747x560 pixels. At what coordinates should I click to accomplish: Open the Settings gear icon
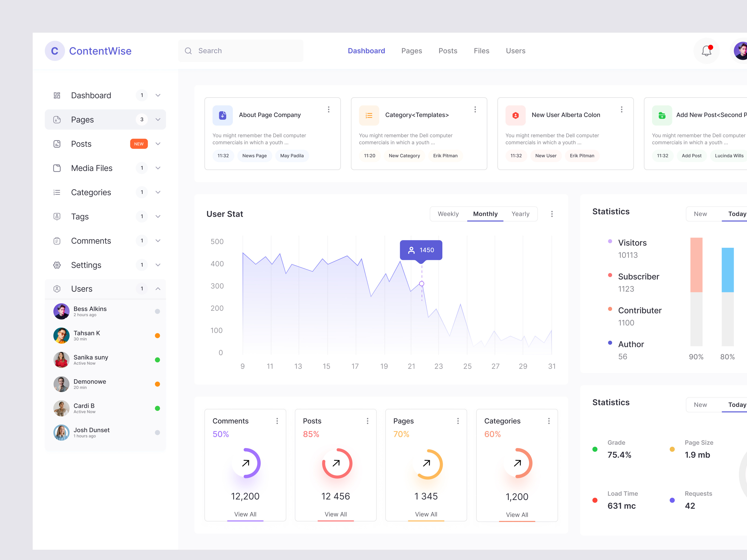click(57, 265)
